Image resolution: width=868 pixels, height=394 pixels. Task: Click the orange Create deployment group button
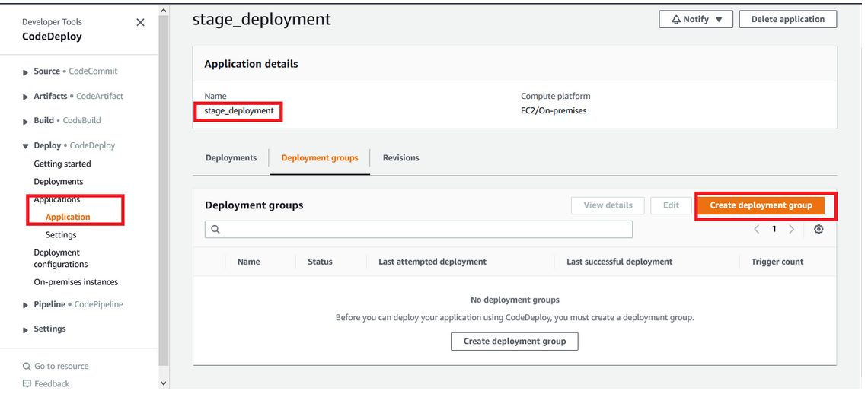point(761,205)
